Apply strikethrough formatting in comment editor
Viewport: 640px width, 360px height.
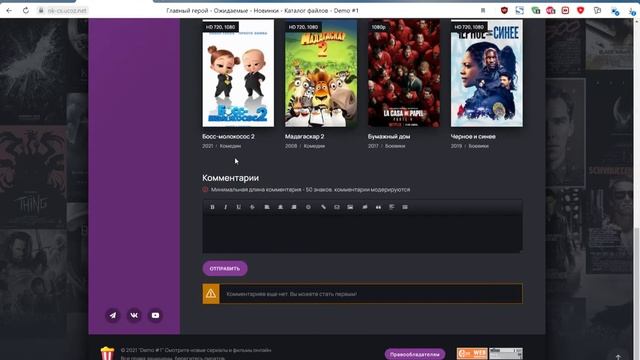pos(252,207)
